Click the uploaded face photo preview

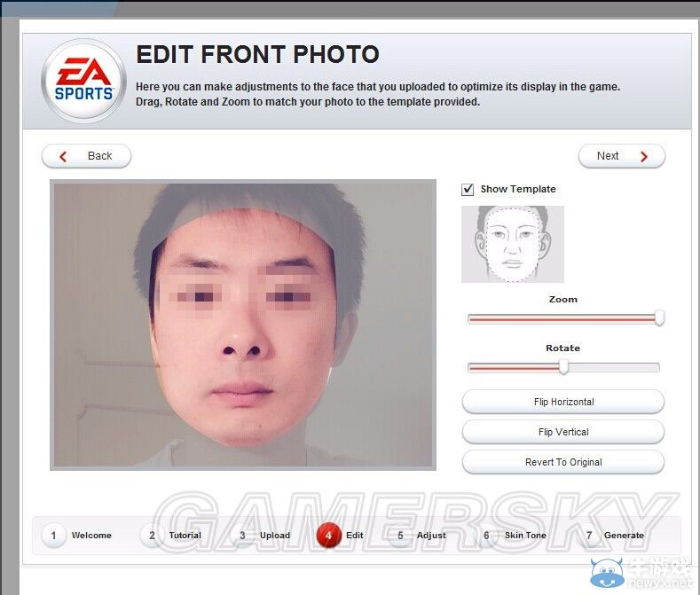click(243, 325)
